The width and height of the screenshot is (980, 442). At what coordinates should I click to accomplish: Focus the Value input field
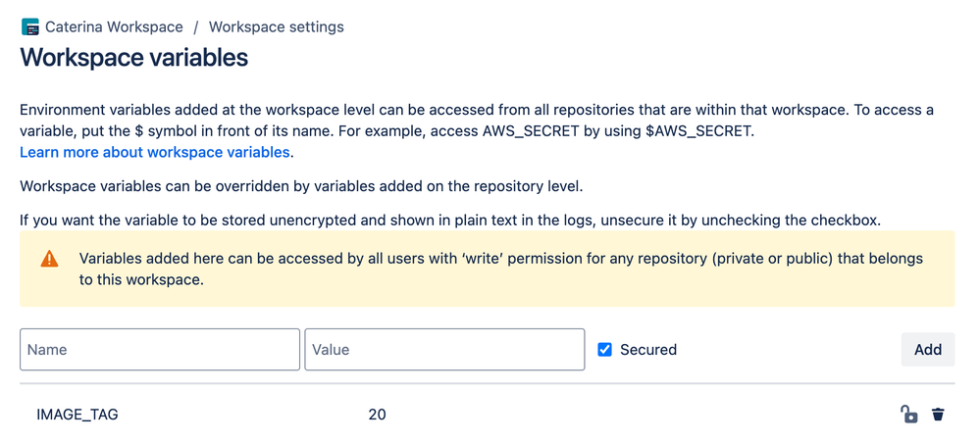point(445,350)
